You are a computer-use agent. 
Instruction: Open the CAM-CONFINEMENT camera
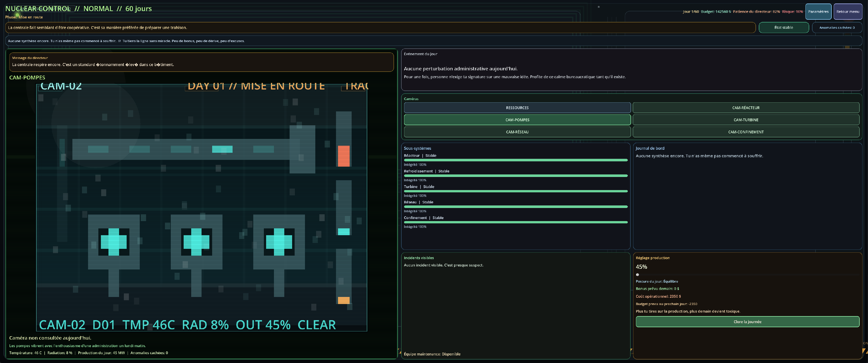[x=745, y=132]
